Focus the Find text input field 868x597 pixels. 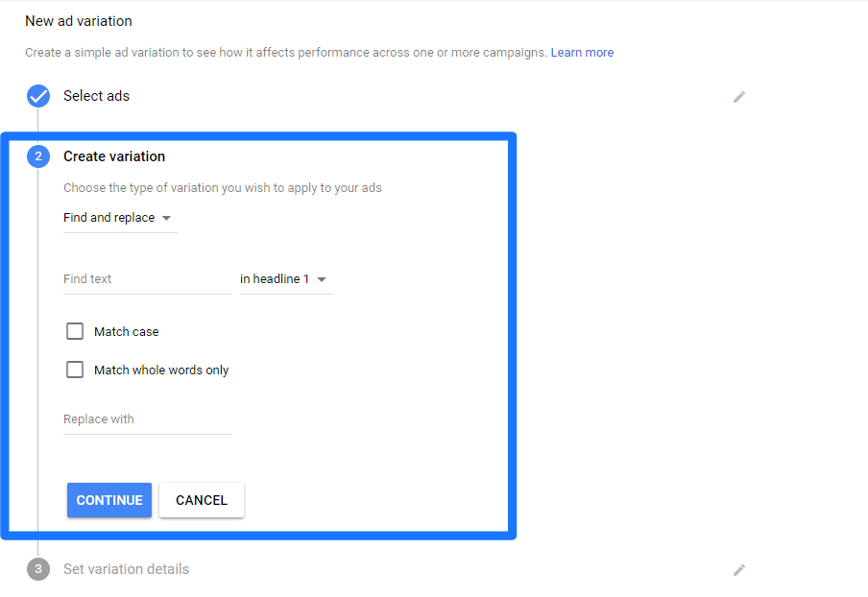(x=148, y=279)
